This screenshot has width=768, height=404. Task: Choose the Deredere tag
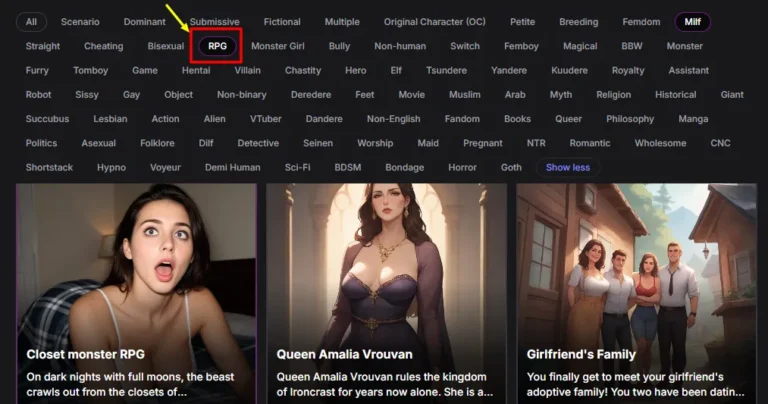(x=311, y=95)
